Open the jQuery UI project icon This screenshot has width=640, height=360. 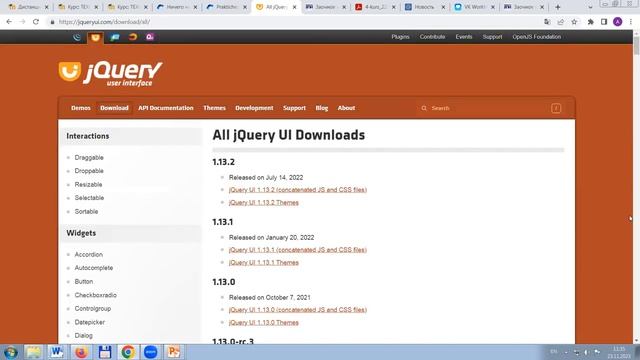click(x=96, y=38)
